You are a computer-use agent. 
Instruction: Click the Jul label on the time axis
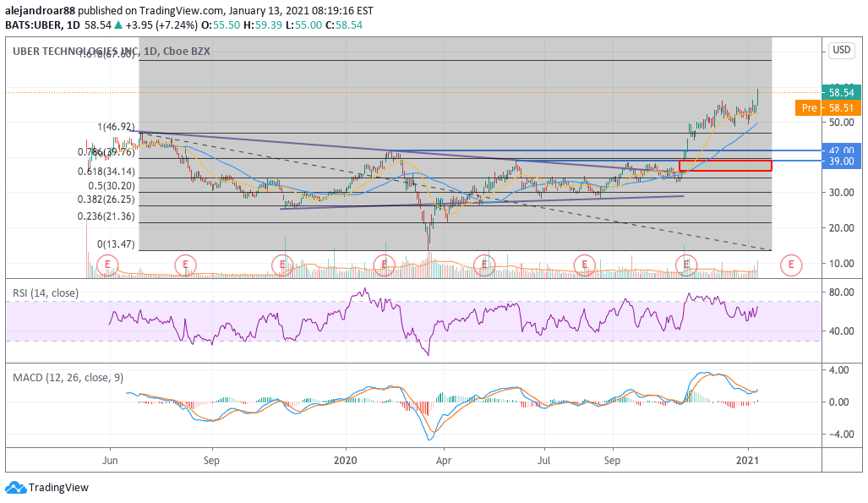[x=544, y=461]
